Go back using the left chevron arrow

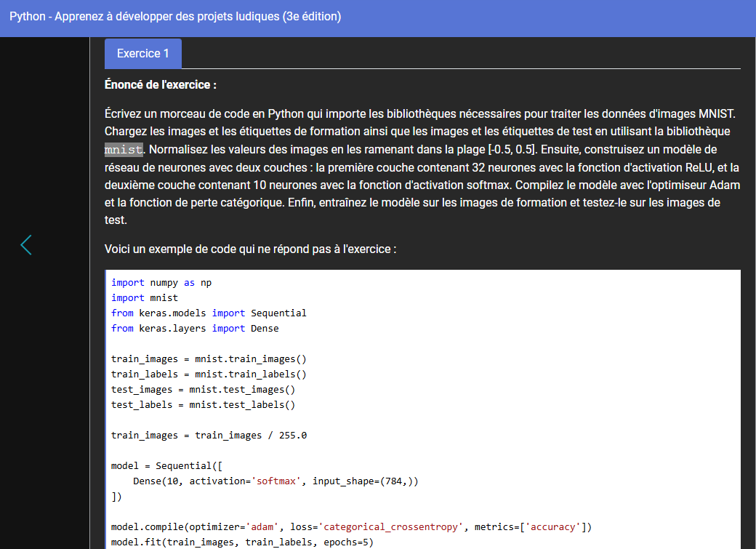[26, 245]
